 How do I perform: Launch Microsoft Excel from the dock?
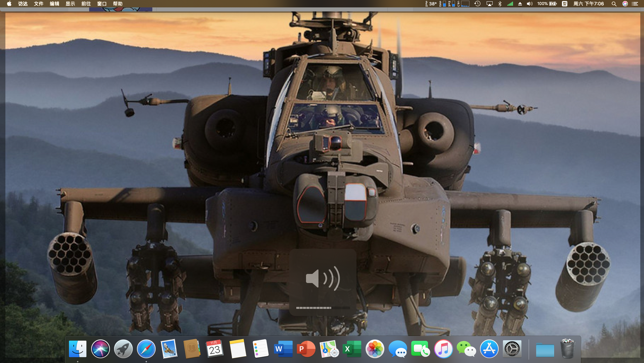pos(352,349)
